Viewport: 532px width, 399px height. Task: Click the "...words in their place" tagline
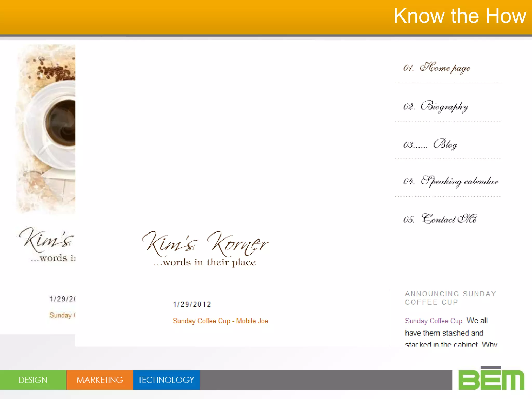[x=205, y=262]
